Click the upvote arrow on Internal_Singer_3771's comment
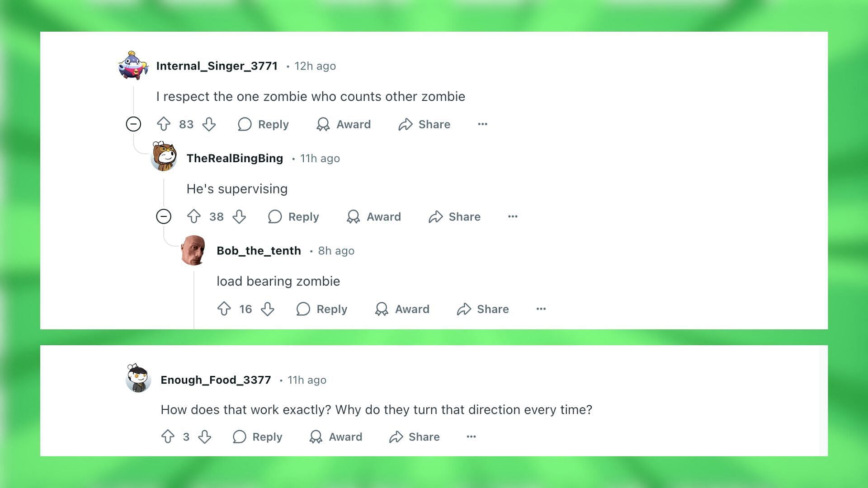This screenshot has height=488, width=868. (164, 124)
